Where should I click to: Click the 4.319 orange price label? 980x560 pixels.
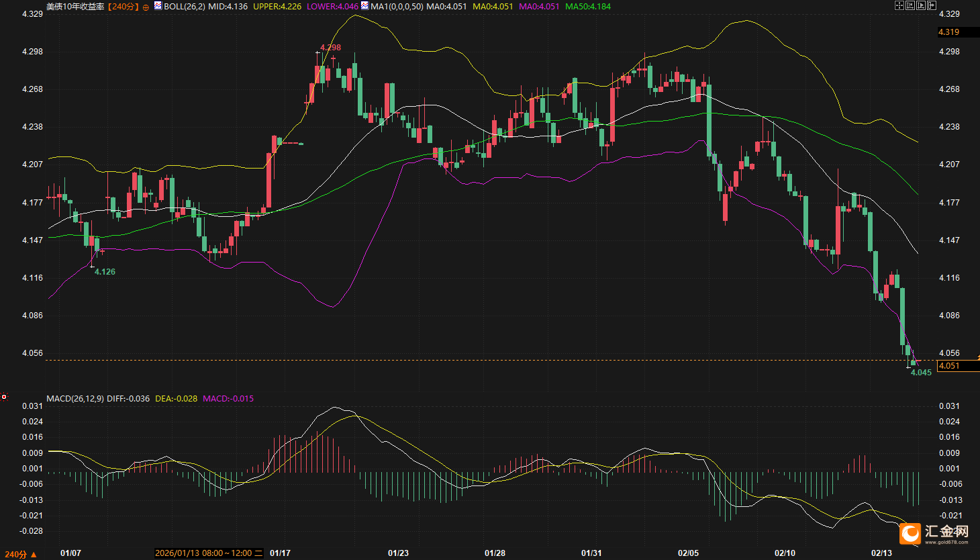[x=949, y=32]
